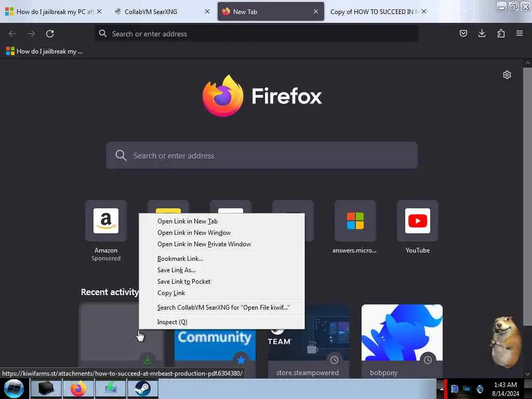The image size is (532, 399).
Task: Select Save Link As... menu entry
Action: pyautogui.click(x=222, y=270)
